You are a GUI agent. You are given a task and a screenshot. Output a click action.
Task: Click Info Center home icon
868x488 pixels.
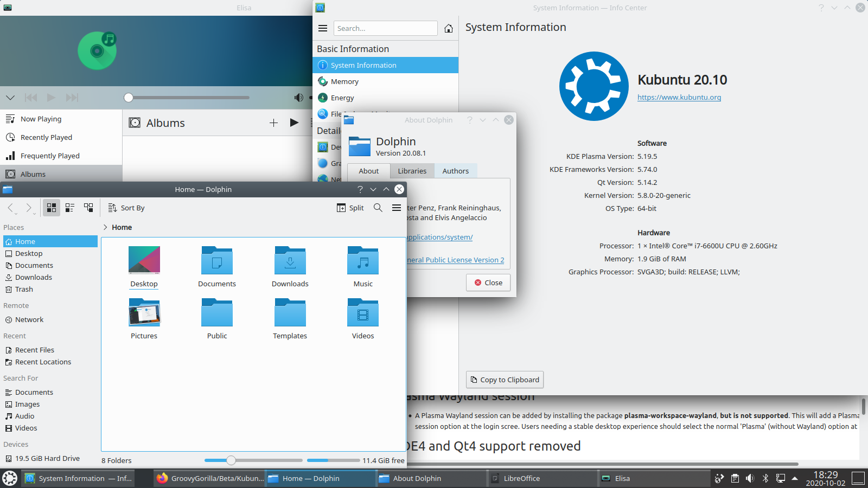[x=449, y=29]
